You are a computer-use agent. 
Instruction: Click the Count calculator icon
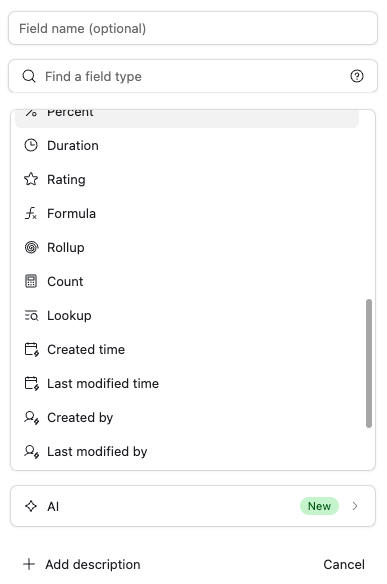[31, 281]
